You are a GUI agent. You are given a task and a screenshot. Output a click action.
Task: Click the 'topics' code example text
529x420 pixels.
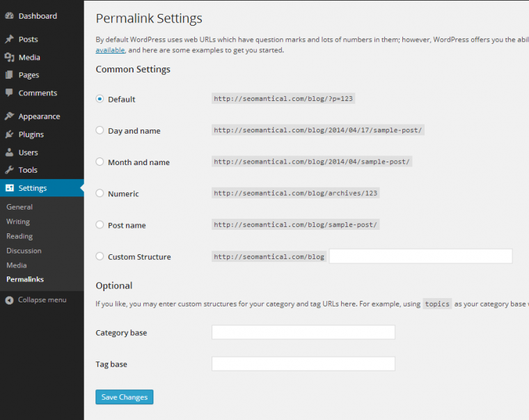(437, 304)
